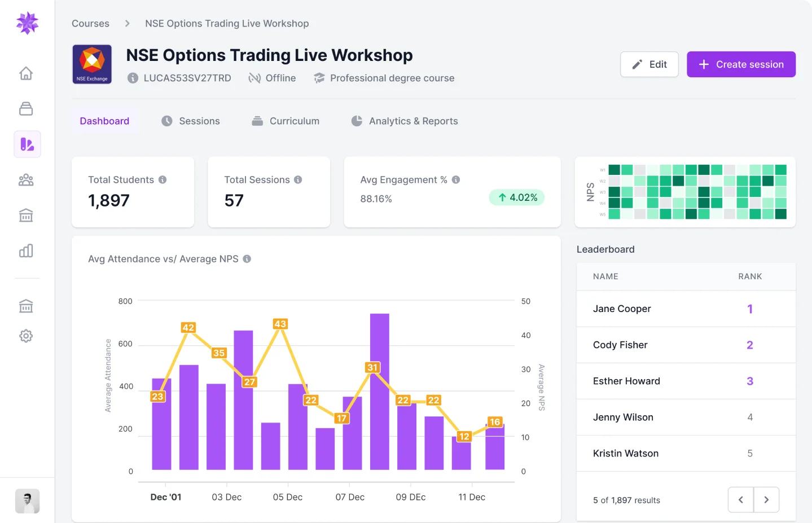812x523 pixels.
Task: Select Jenny Wilson leaderboard row
Action: point(686,417)
